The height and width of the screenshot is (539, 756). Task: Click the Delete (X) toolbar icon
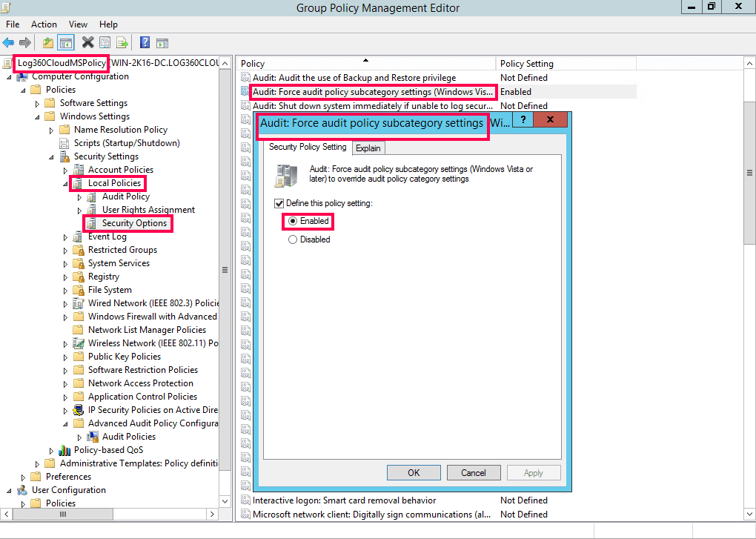(86, 42)
